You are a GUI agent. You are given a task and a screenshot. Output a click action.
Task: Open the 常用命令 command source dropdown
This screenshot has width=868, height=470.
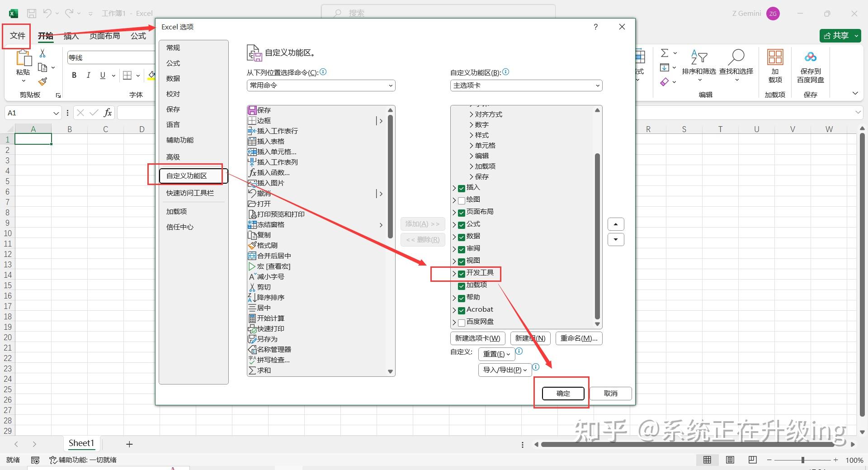321,85
